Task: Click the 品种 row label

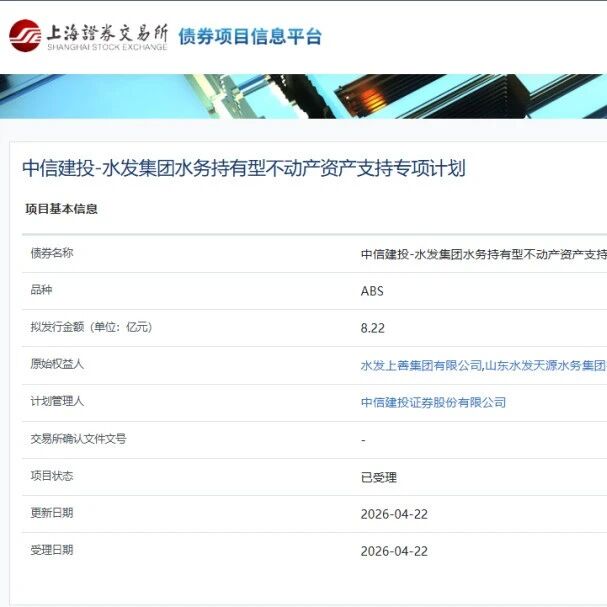Action: (41, 290)
